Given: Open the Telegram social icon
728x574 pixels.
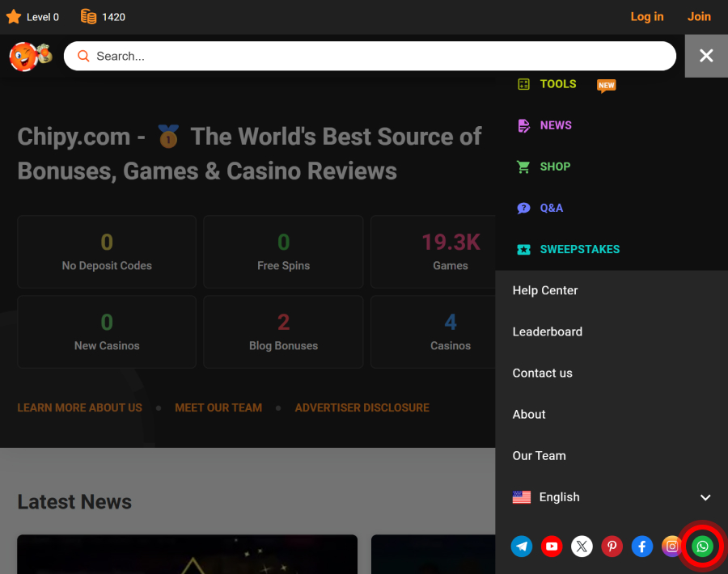Looking at the screenshot, I should pos(522,547).
